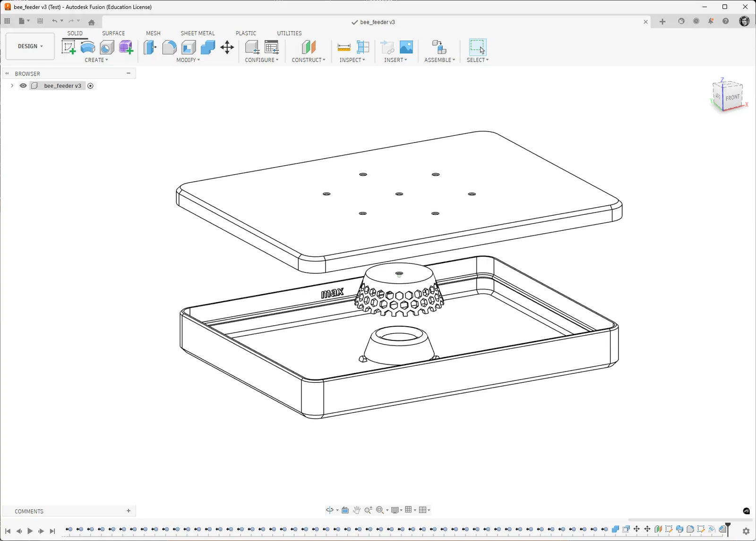
Task: Select the Extrude tool in Create group
Action: [88, 47]
